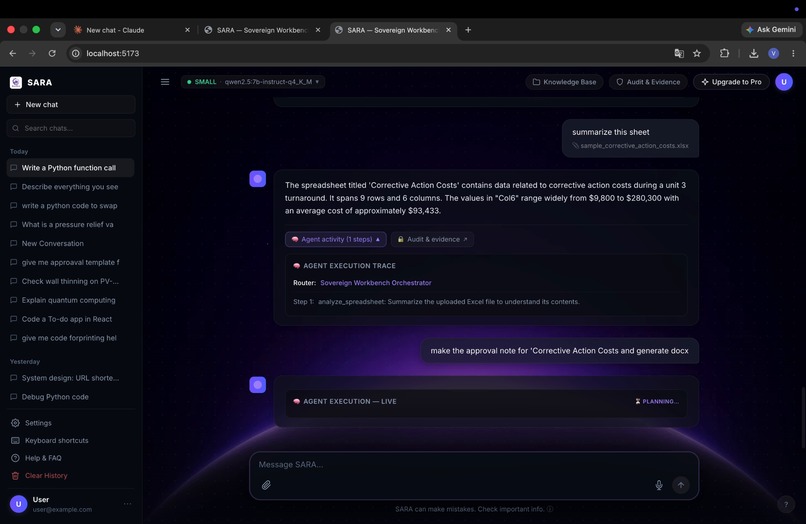Click Upgrade to Pro
This screenshot has height=524, width=806.
point(731,82)
